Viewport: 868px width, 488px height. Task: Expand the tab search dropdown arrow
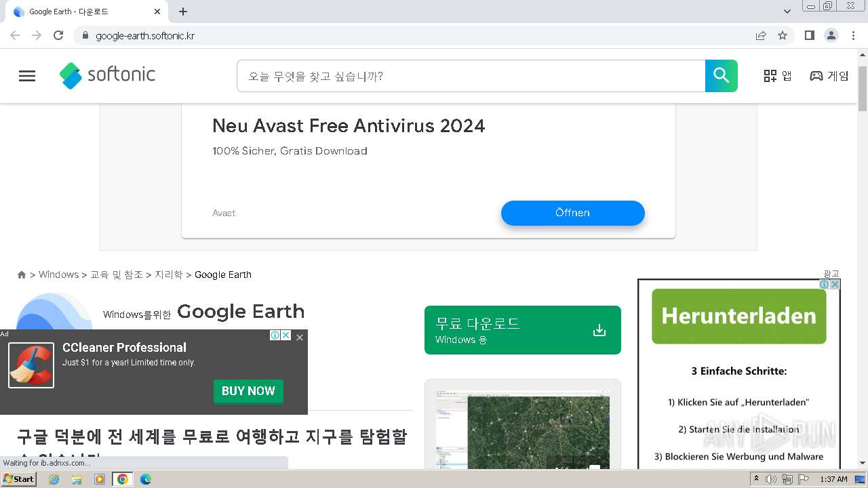pyautogui.click(x=787, y=12)
